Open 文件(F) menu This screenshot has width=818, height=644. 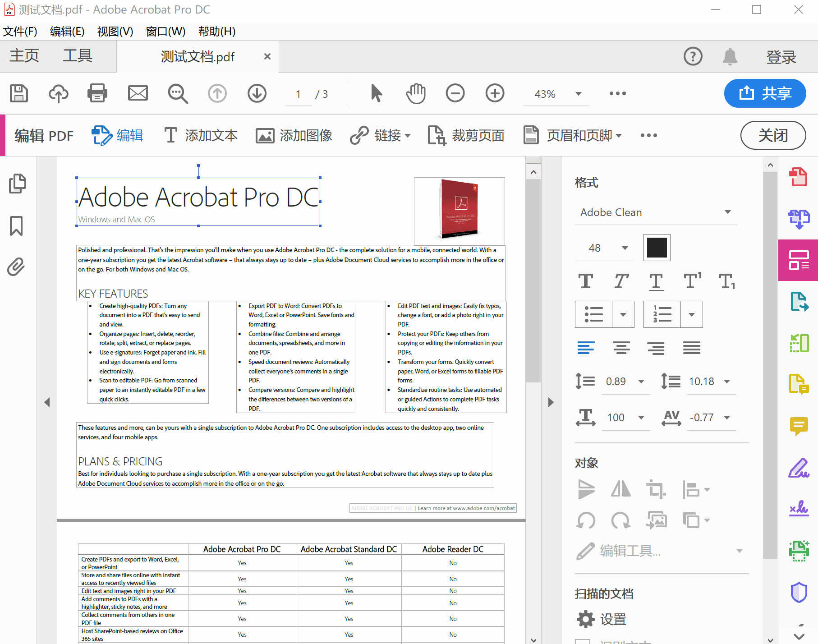[20, 31]
